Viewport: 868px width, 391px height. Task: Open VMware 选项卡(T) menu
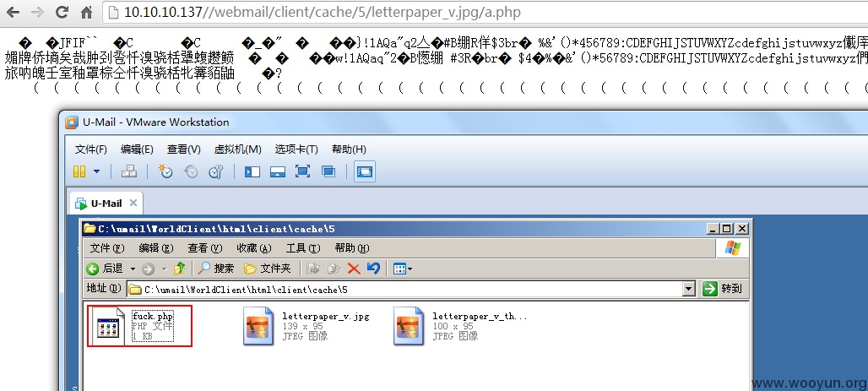296,149
